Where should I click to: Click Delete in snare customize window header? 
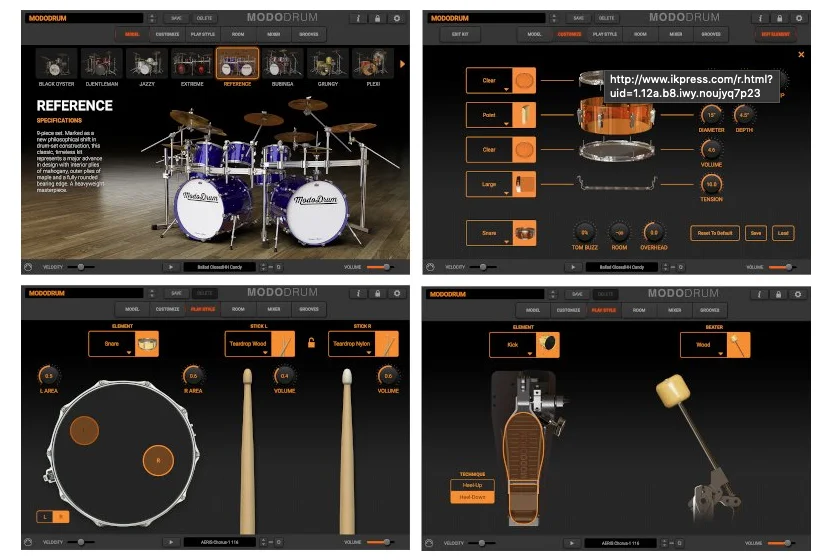click(607, 19)
